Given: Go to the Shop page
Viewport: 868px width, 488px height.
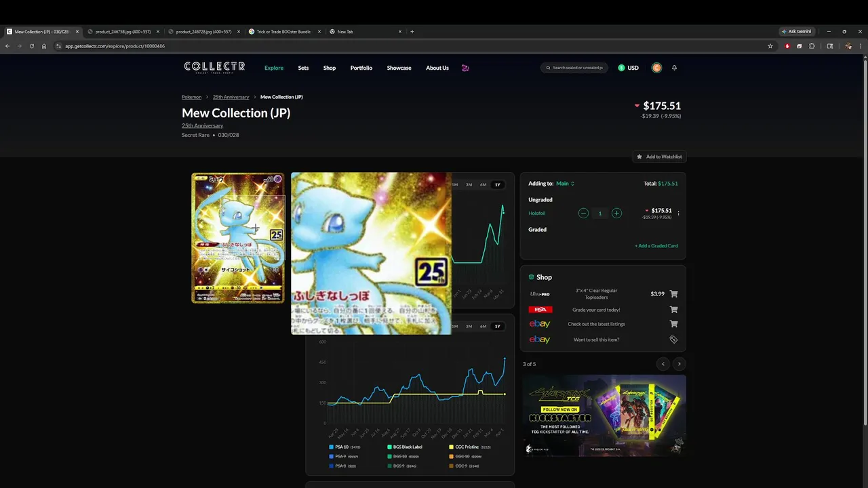Looking at the screenshot, I should tap(330, 68).
